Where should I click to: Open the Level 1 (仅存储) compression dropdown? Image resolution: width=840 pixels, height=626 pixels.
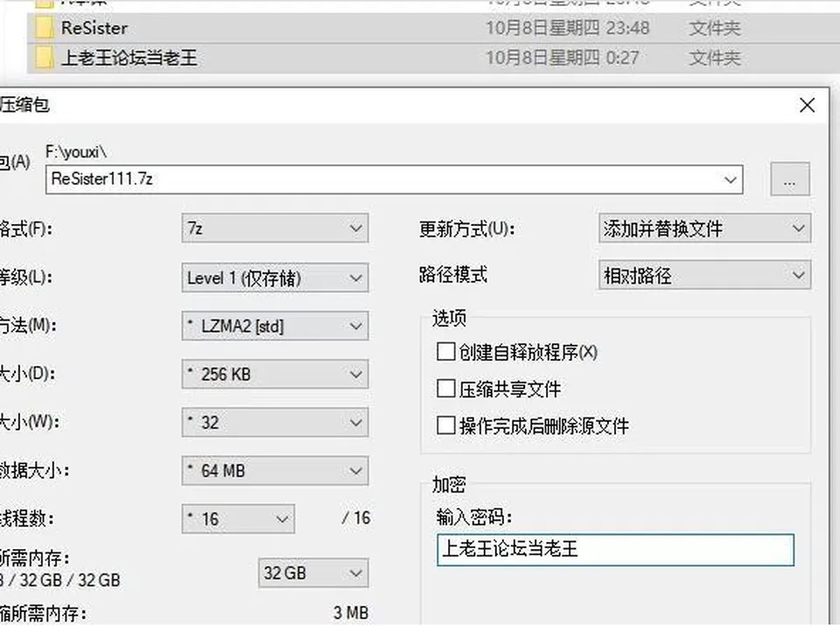pyautogui.click(x=275, y=278)
